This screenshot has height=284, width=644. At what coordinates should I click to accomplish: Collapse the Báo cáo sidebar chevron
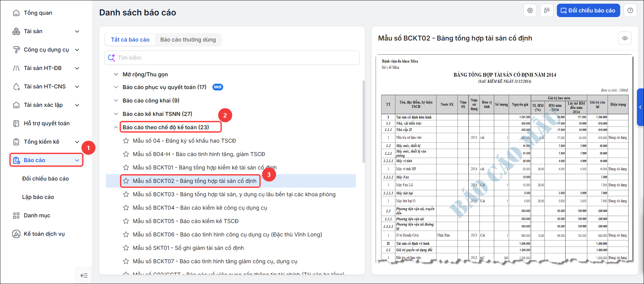77,160
